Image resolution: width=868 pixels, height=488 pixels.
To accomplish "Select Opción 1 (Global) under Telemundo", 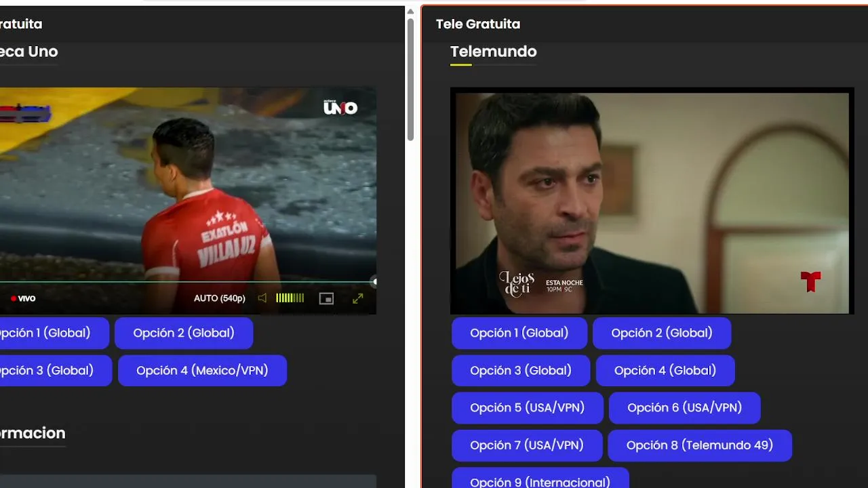I will point(519,333).
